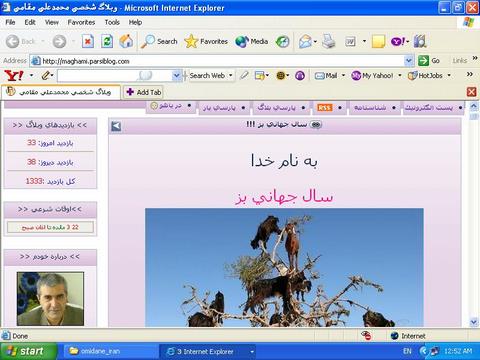
Task: Click the orange RSS link
Action: 324,108
